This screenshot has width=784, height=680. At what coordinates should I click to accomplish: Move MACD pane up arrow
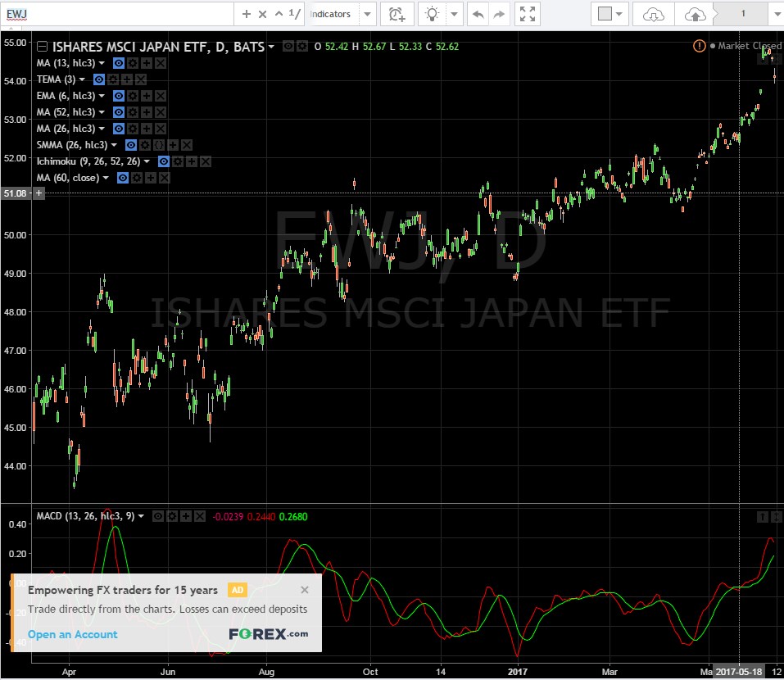pos(763,516)
